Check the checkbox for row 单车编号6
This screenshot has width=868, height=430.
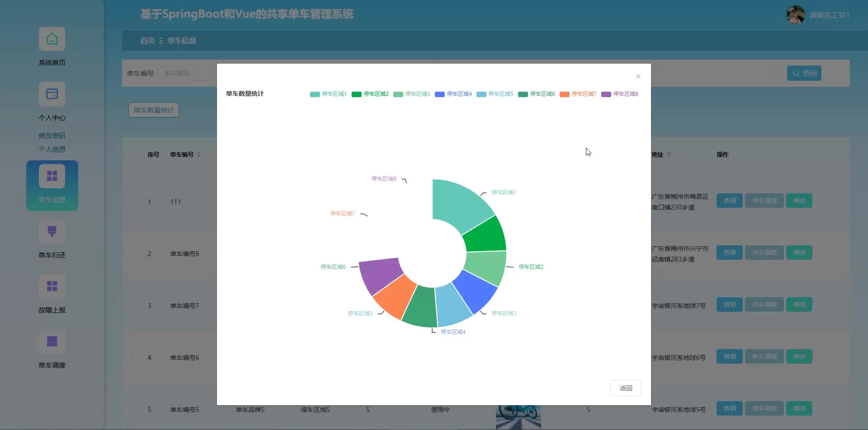pyautogui.click(x=128, y=358)
